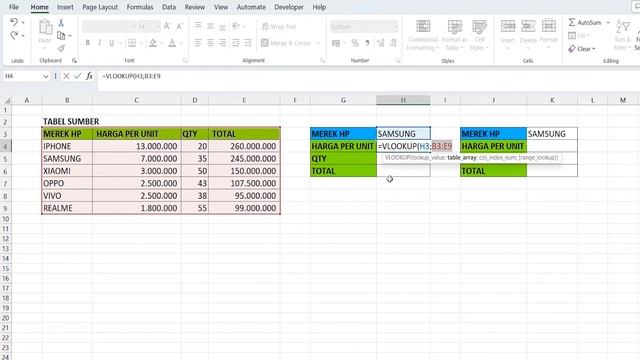Click the Insert Function fx icon
The image size is (640, 360).
coord(89,76)
